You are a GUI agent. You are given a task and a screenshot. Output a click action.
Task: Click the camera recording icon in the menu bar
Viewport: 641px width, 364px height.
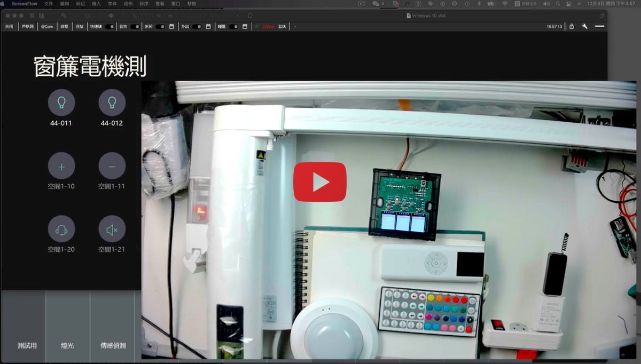tap(362, 3)
